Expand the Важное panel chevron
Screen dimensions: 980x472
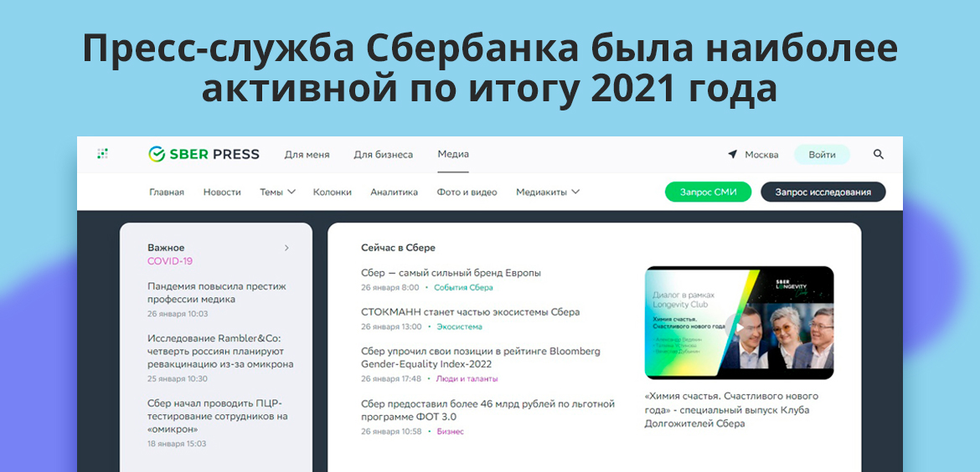click(x=286, y=248)
